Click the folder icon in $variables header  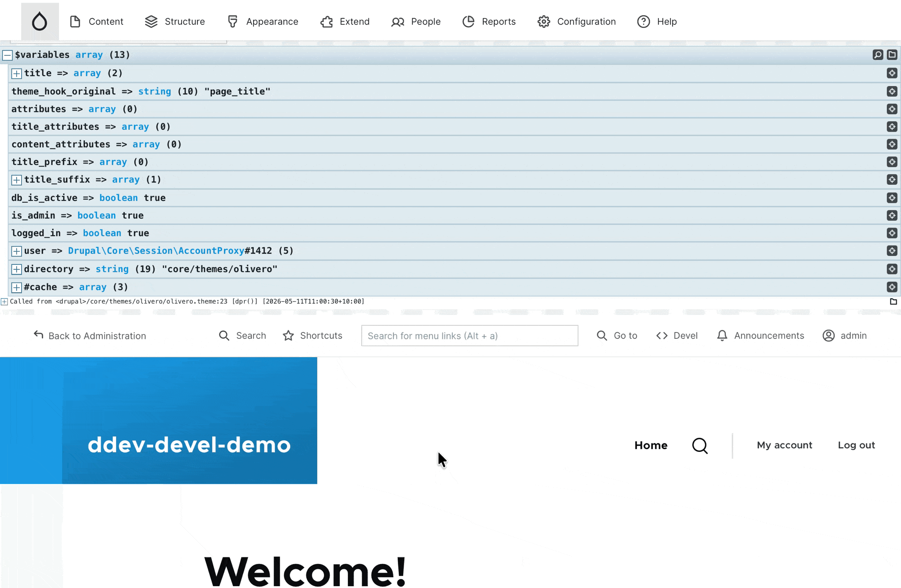(x=892, y=55)
